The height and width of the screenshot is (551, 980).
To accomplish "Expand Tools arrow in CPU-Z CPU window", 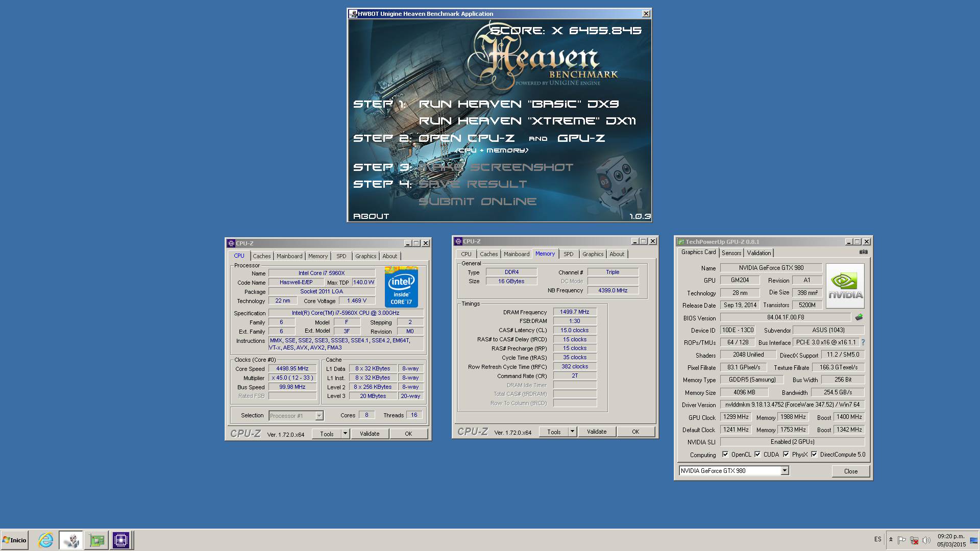I will [345, 434].
